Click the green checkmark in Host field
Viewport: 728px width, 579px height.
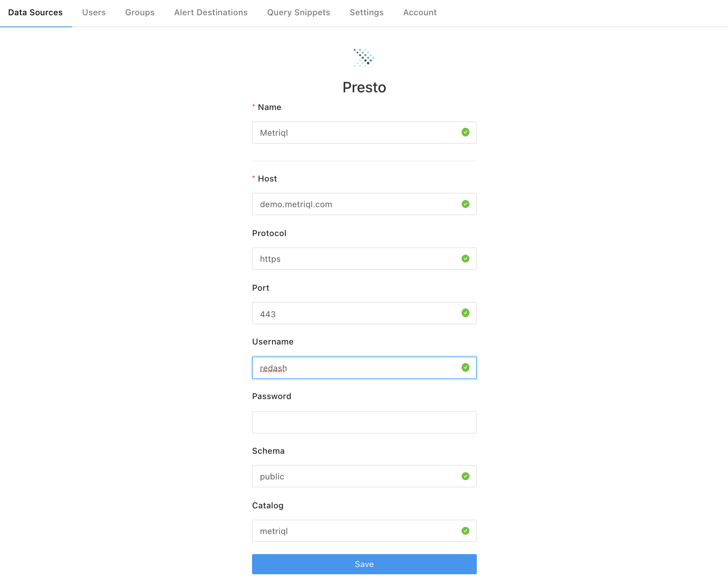point(466,204)
